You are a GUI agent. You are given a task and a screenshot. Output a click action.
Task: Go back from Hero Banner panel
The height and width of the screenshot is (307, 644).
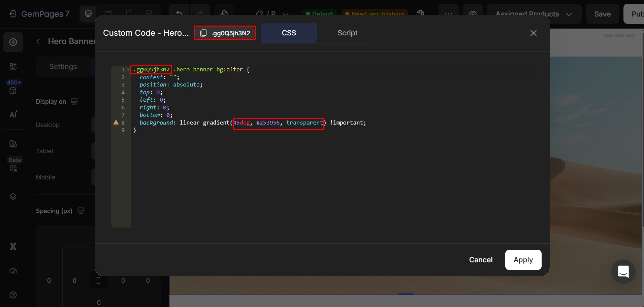[x=38, y=41]
